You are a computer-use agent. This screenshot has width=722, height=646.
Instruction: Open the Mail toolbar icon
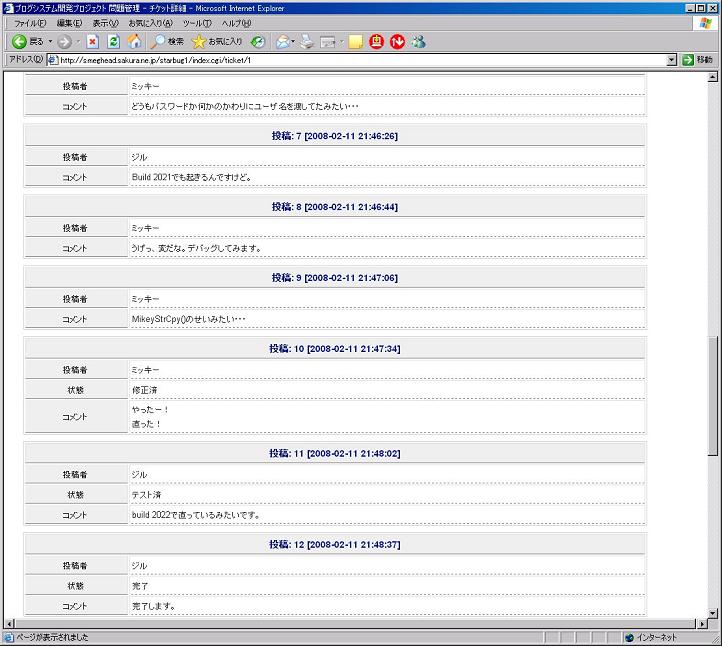pos(283,42)
